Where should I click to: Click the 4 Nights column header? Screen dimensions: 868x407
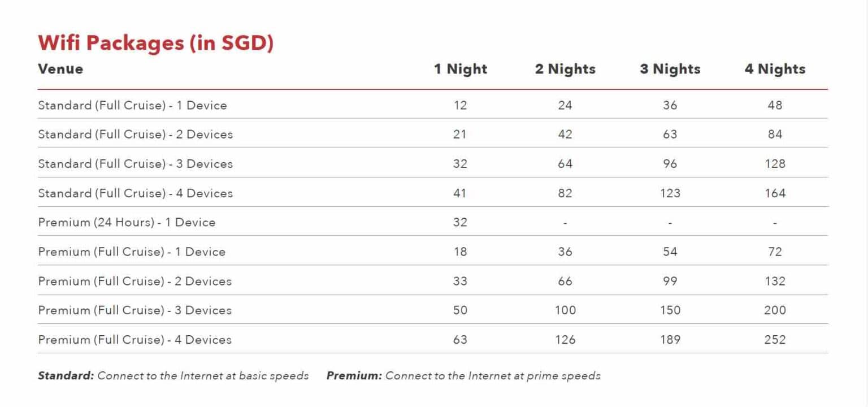[775, 69]
